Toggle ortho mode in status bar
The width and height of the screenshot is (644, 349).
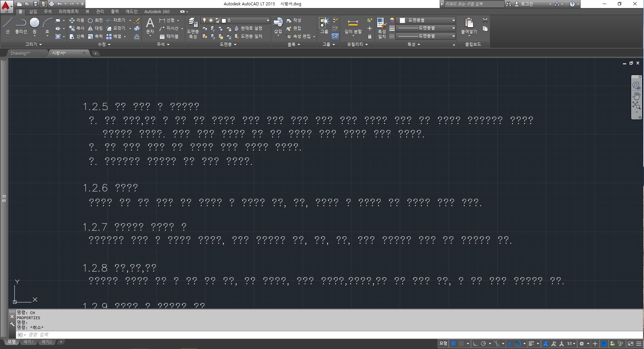click(475, 343)
